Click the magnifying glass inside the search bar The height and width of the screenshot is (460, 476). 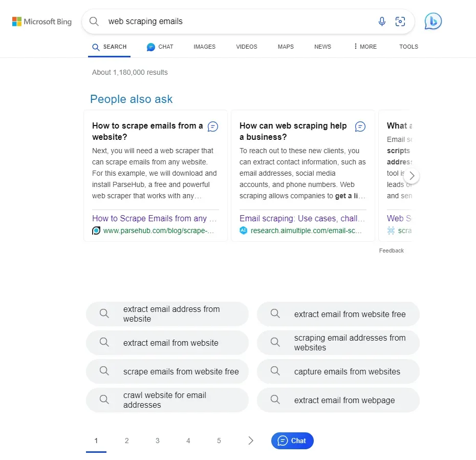(x=94, y=22)
